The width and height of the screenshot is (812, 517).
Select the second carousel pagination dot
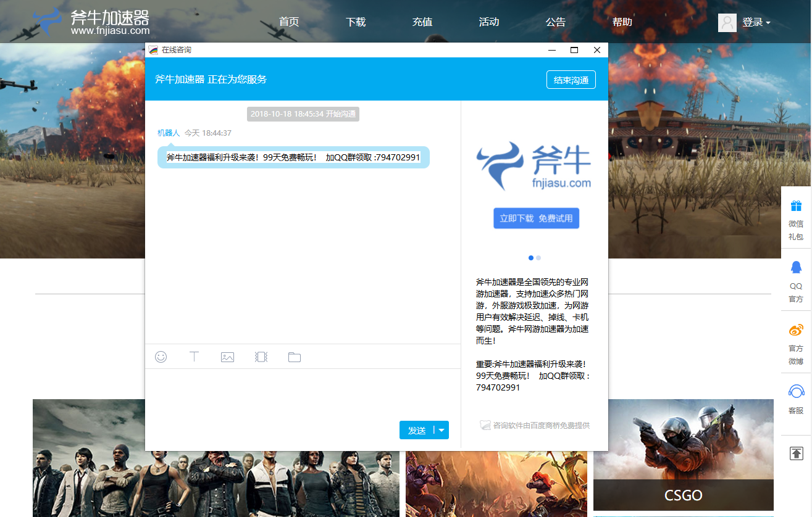point(538,258)
